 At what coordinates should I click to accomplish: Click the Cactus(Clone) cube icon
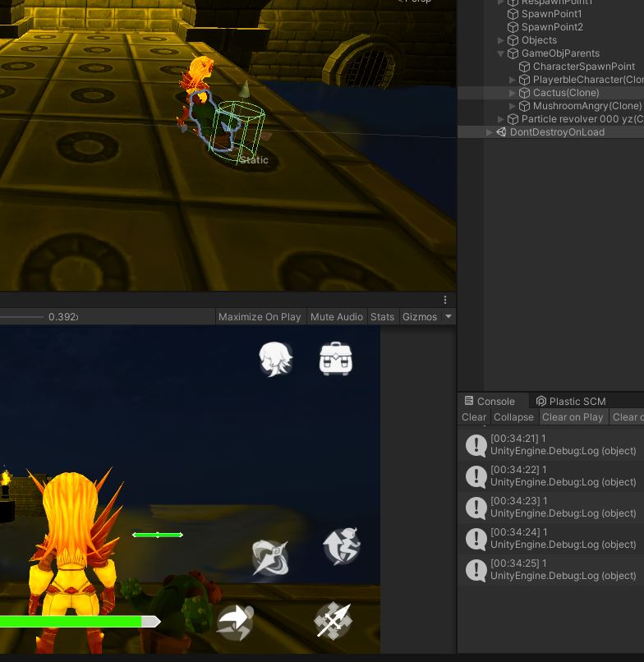coord(524,93)
